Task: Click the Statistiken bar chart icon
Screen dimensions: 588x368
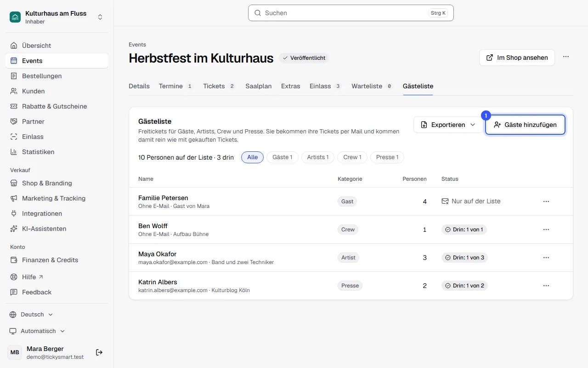Action: pos(14,152)
